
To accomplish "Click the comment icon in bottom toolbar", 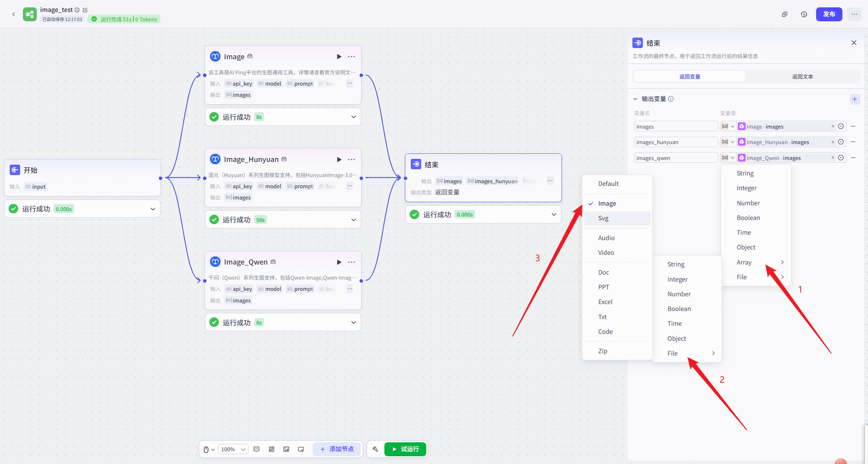I will pos(257,449).
